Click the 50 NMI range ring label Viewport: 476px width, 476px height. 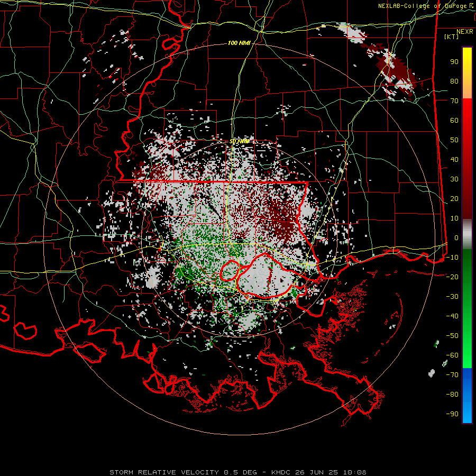pos(239,141)
